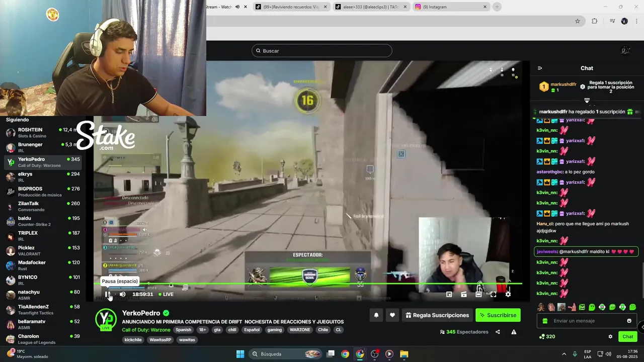Bookmark this page with star icon

[578, 21]
